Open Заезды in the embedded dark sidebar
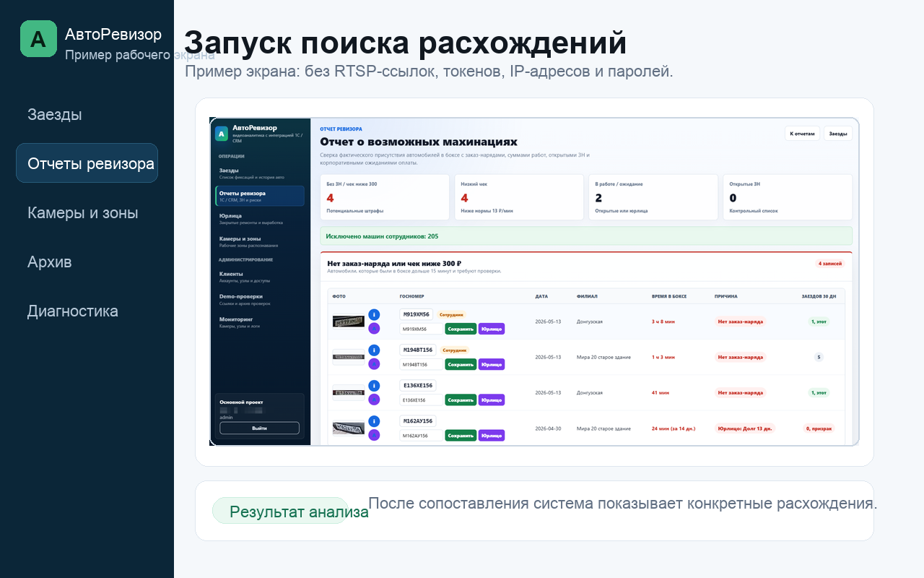 pos(260,173)
